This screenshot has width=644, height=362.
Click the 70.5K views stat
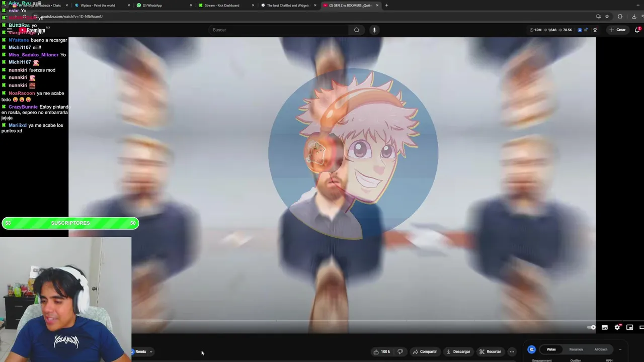point(565,30)
